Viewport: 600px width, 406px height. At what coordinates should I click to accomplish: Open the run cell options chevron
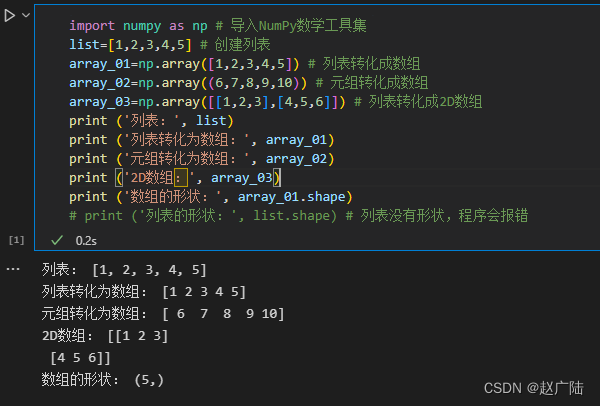point(26,16)
